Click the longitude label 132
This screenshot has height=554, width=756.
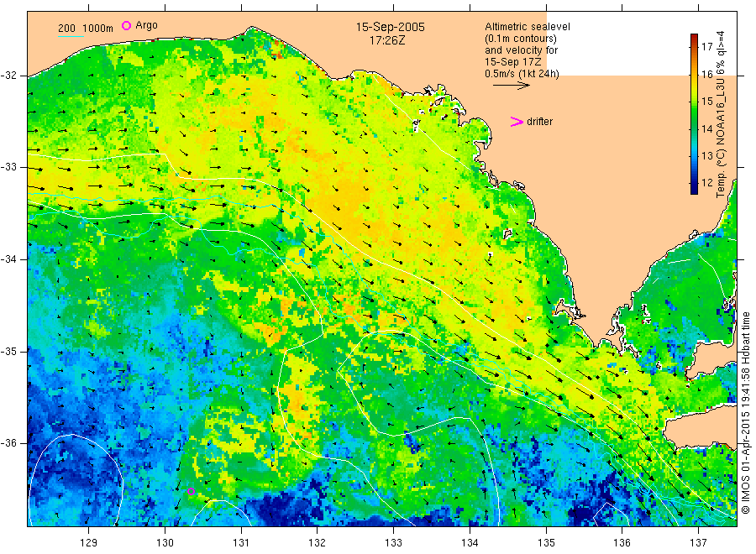[x=318, y=542]
